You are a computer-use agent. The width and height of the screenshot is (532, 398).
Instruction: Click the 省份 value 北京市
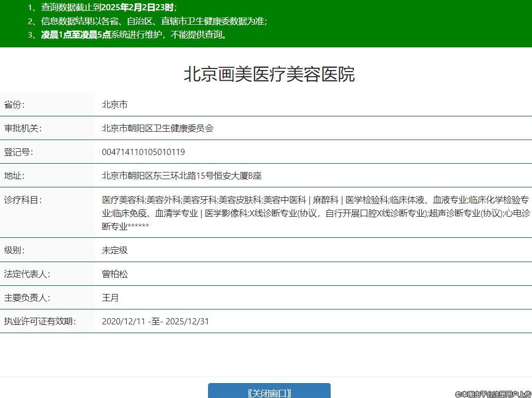(x=114, y=105)
